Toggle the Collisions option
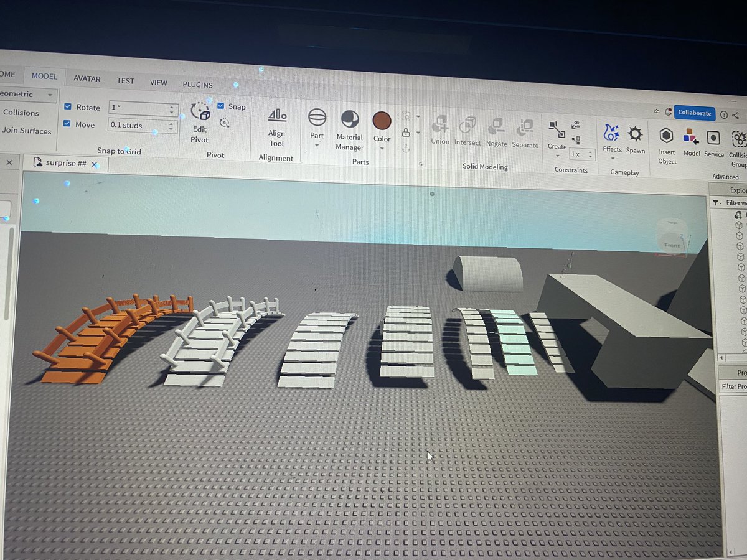747x560 pixels. point(21,113)
